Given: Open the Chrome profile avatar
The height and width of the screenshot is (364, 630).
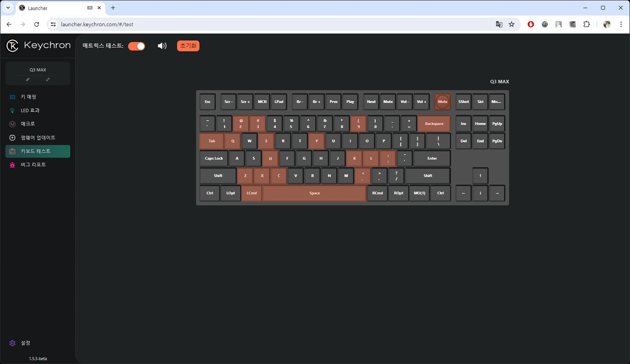Looking at the screenshot, I should pyautogui.click(x=607, y=24).
